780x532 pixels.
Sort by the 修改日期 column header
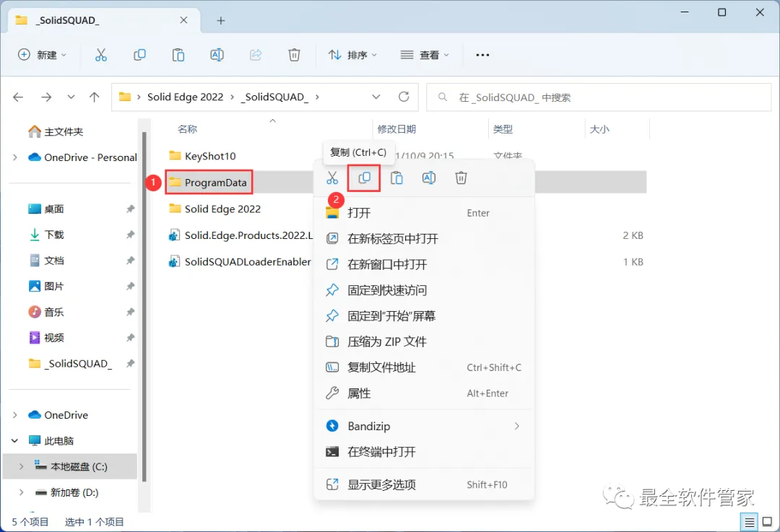[x=396, y=129]
